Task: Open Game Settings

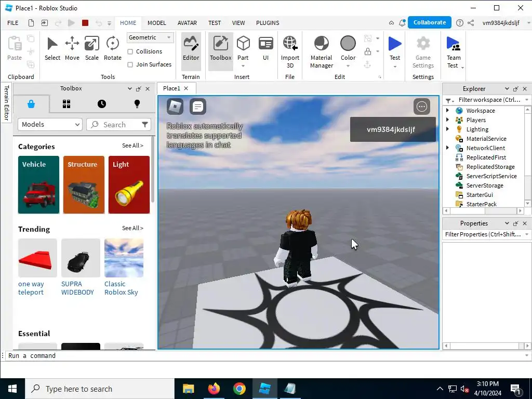Action: (423, 52)
